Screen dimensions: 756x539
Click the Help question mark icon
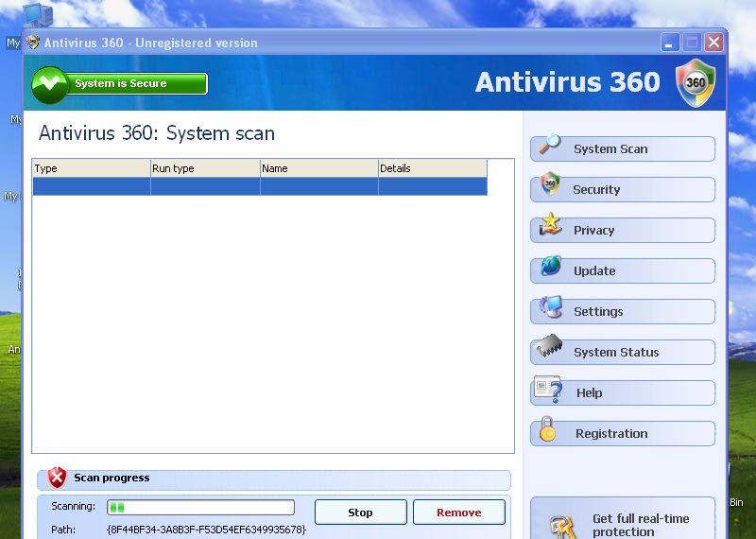click(550, 390)
